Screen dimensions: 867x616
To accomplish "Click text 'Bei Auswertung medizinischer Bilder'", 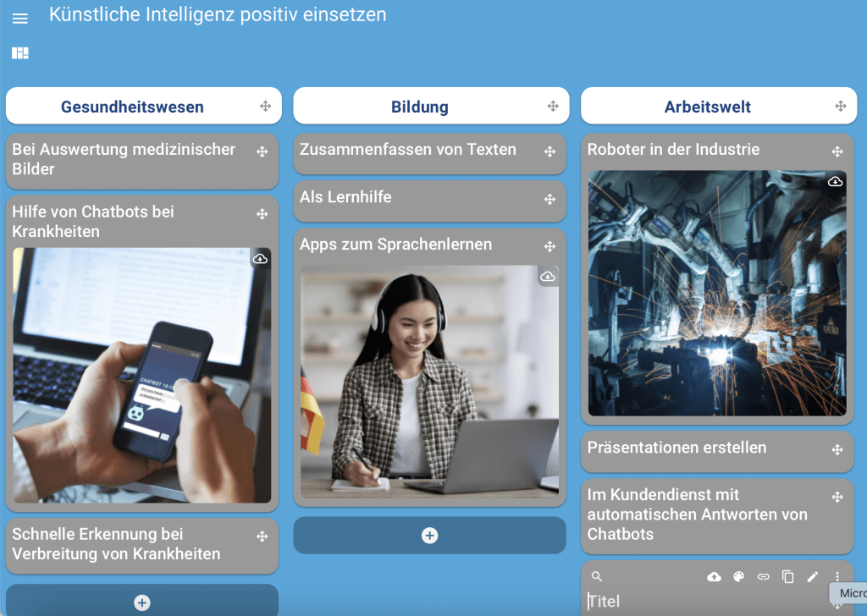I will pyautogui.click(x=124, y=159).
